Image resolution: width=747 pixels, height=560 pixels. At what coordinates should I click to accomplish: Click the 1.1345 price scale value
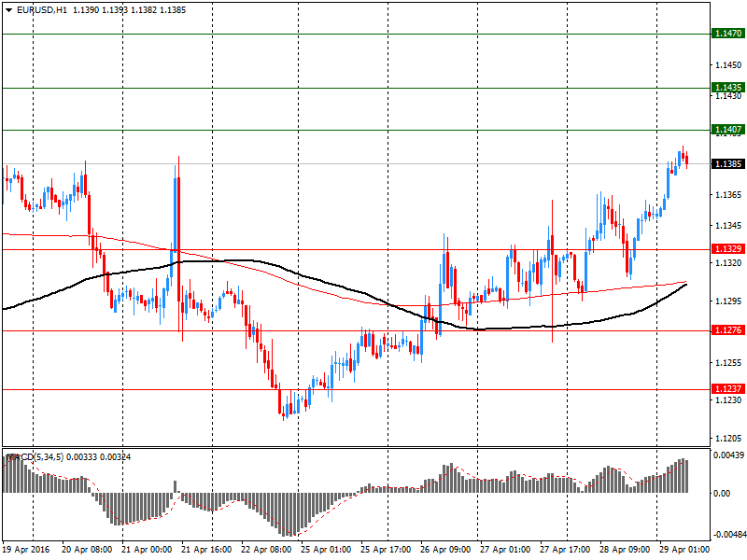(x=728, y=226)
